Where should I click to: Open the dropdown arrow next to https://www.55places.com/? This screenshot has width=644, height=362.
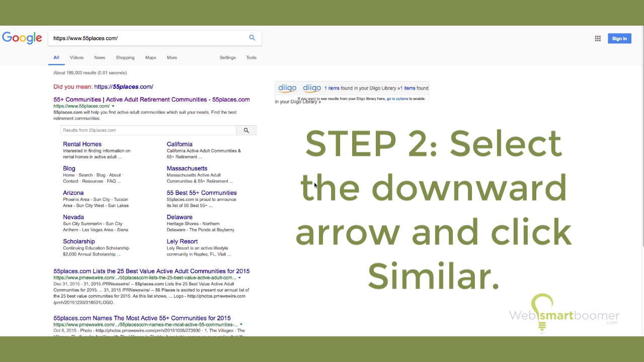[113, 106]
